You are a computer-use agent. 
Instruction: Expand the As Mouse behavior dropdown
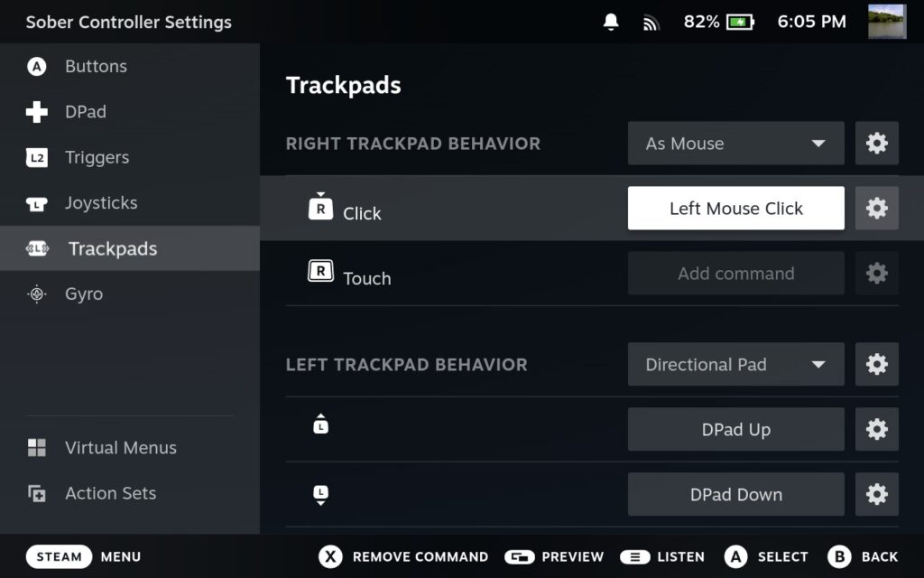[735, 144]
